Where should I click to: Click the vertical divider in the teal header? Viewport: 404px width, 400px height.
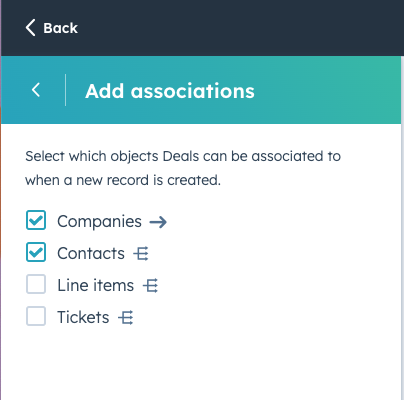click(65, 90)
